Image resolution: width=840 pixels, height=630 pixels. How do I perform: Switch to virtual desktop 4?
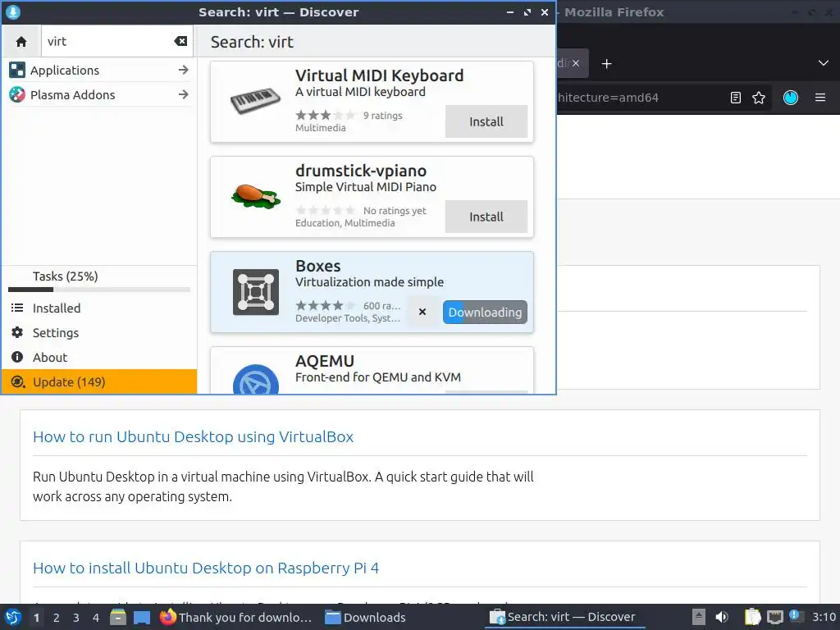[x=96, y=618]
